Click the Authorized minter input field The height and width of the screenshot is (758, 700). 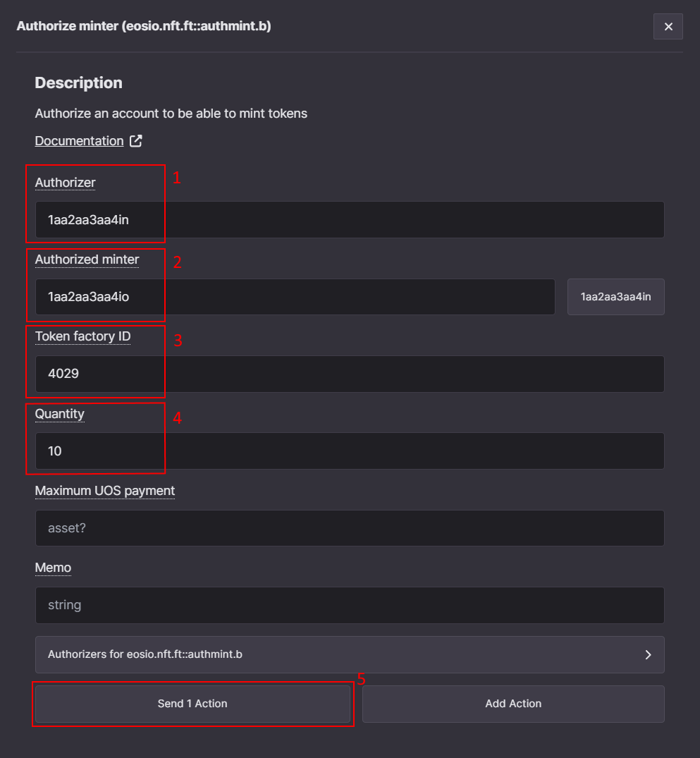tap(295, 297)
